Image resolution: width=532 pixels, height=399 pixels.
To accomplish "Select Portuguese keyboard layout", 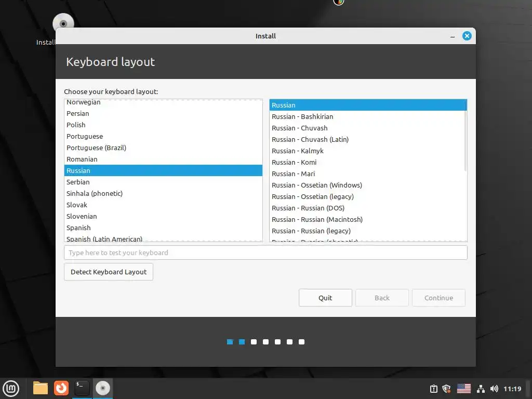I will [163, 137].
